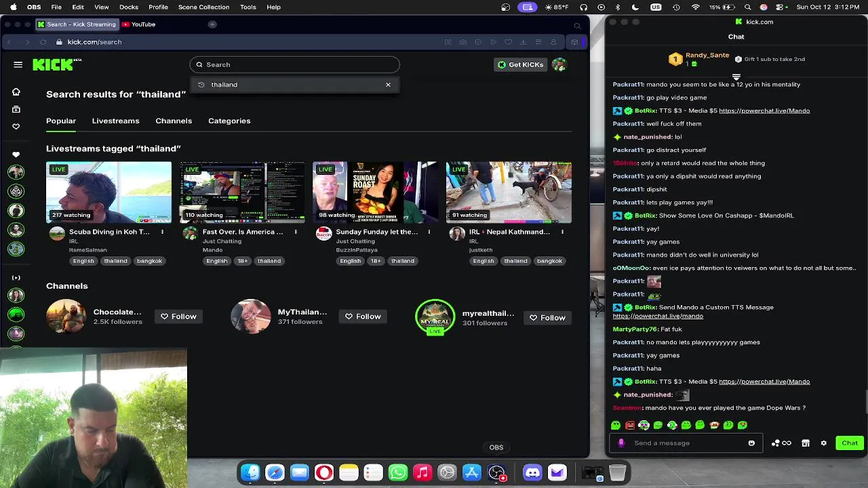Open Opera from the Dock
868x488 pixels.
coord(324,472)
